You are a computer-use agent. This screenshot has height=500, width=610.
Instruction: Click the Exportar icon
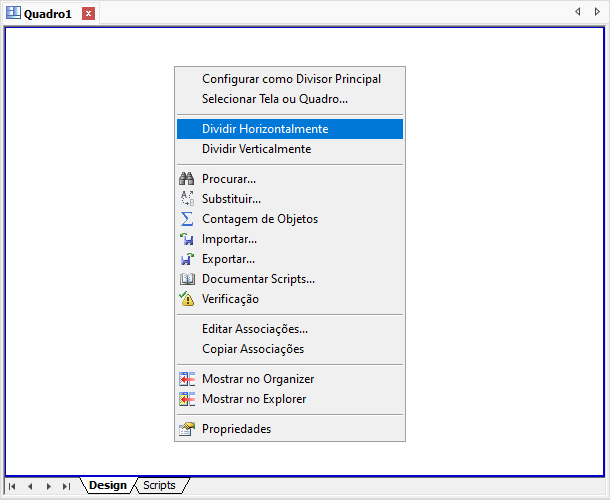coord(186,259)
